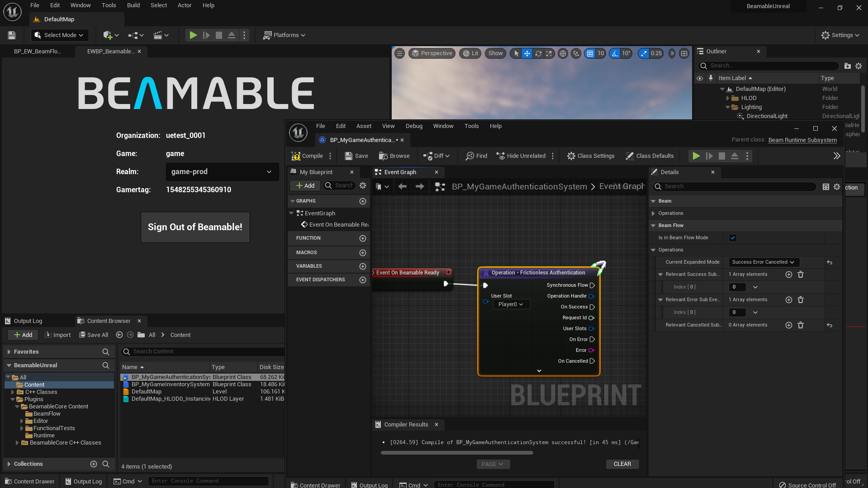Image resolution: width=868 pixels, height=488 pixels.
Task: Open Class Defaults in the blueprint toolbar
Action: coord(650,156)
